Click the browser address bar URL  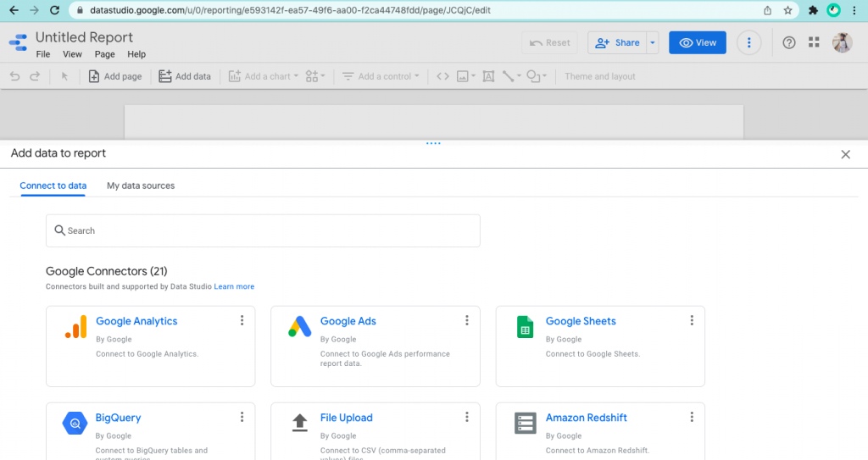point(290,10)
